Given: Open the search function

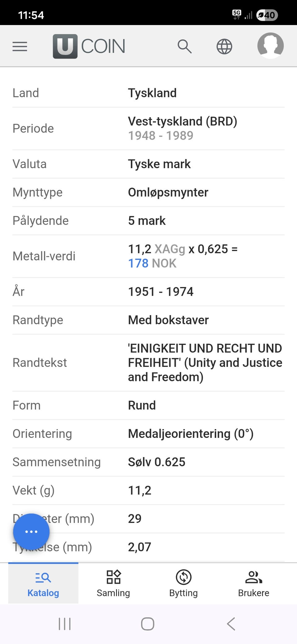Looking at the screenshot, I should (x=185, y=46).
